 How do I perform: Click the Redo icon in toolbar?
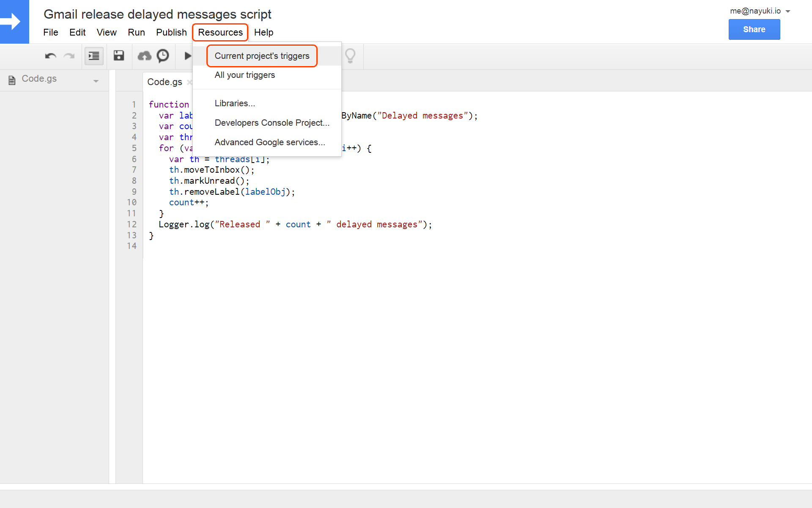[69, 56]
